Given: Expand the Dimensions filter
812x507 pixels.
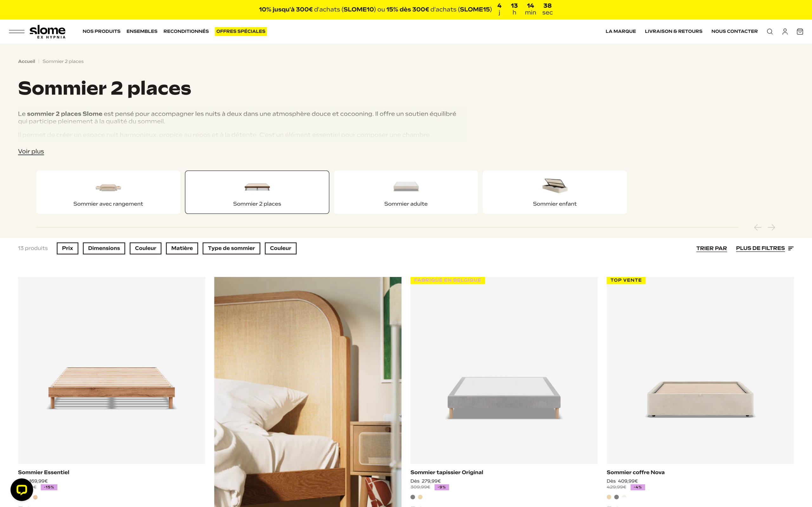Looking at the screenshot, I should click(x=104, y=248).
